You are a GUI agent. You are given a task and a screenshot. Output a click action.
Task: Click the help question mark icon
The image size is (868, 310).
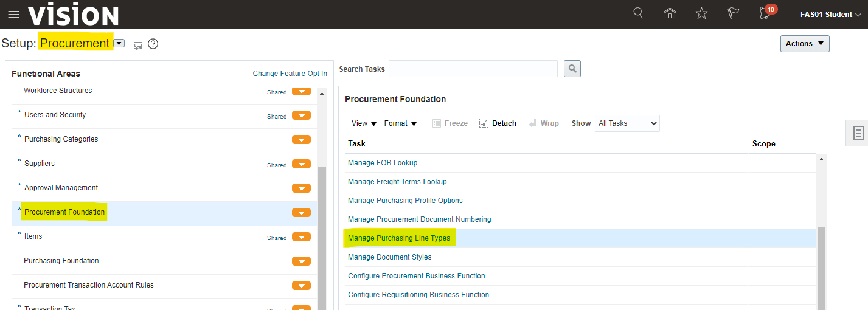click(153, 44)
